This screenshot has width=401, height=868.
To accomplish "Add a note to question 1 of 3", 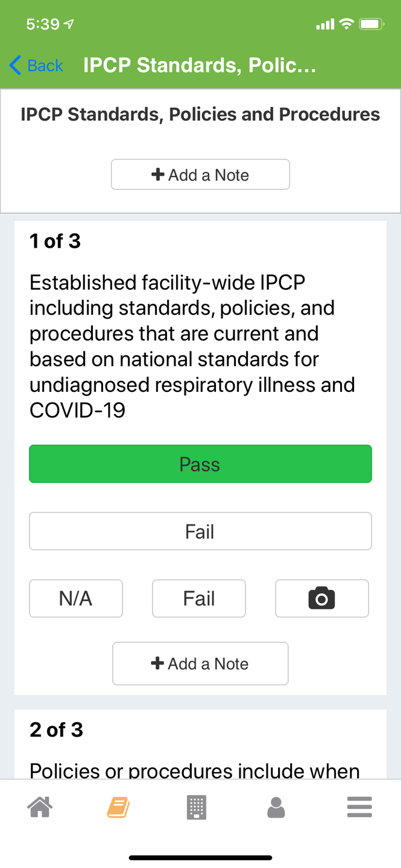I will click(200, 664).
